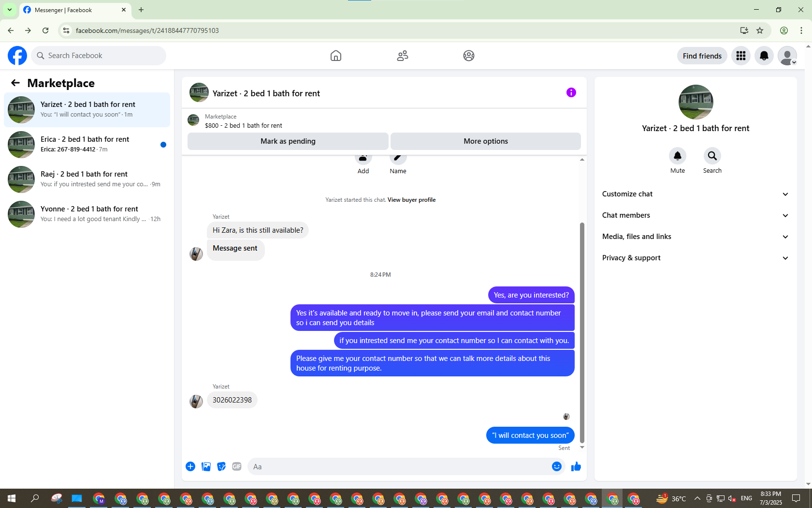Select the Messenger | Facebook browser tab
The image size is (812, 508).
[75, 10]
